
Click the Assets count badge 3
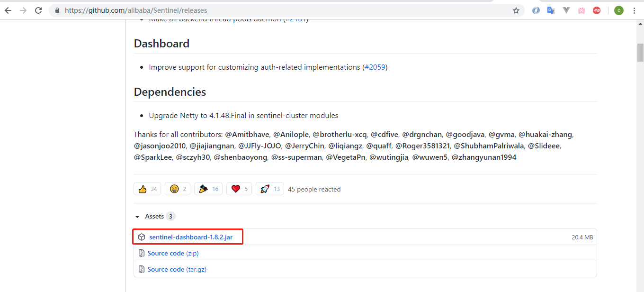[170, 216]
